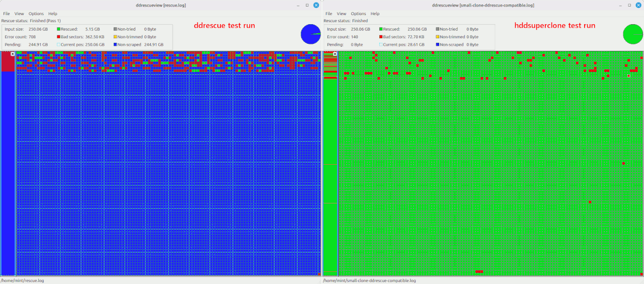Click green Rescued legend square in small-clone window

pos(381,29)
